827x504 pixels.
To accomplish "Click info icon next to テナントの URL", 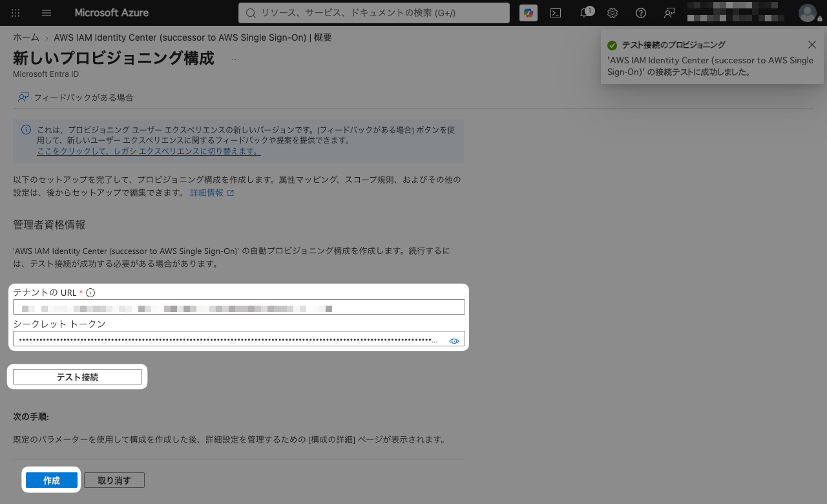I will pos(90,293).
